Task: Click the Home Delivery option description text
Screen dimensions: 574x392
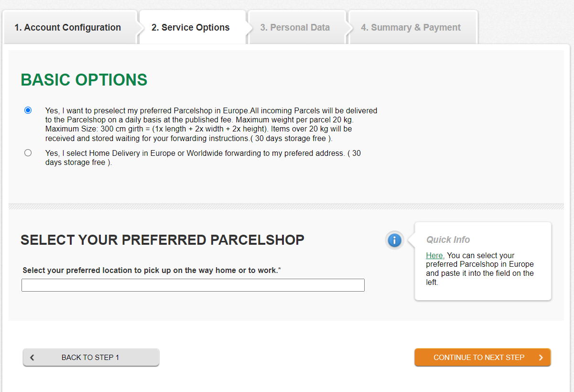Action: coord(203,158)
